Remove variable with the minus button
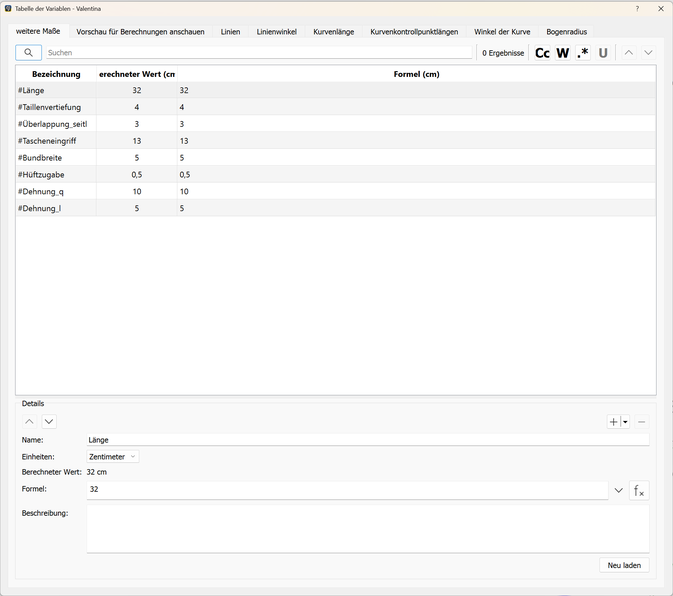The height and width of the screenshot is (596, 673). click(641, 422)
